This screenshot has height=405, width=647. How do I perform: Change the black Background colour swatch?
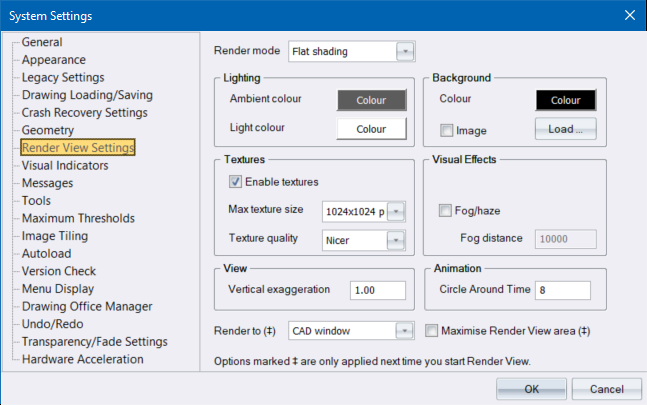coord(565,100)
